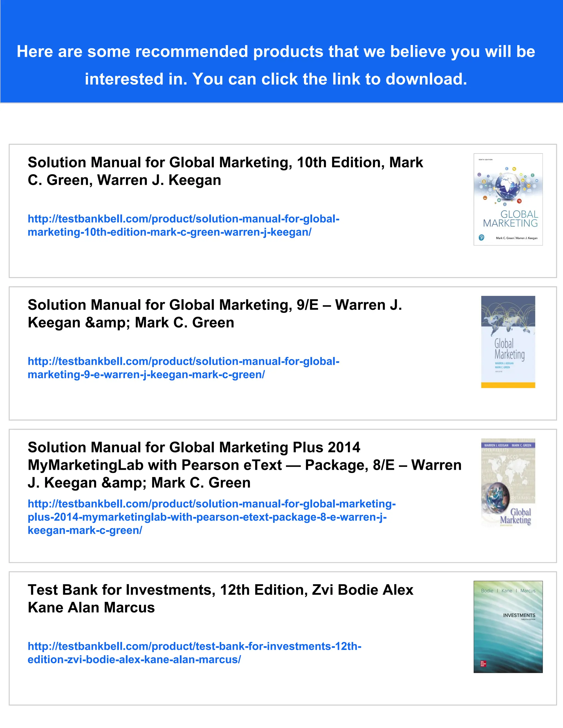Open the Global Marketing 10th Edition solution manual link
The image size is (563, 728).
183,225
